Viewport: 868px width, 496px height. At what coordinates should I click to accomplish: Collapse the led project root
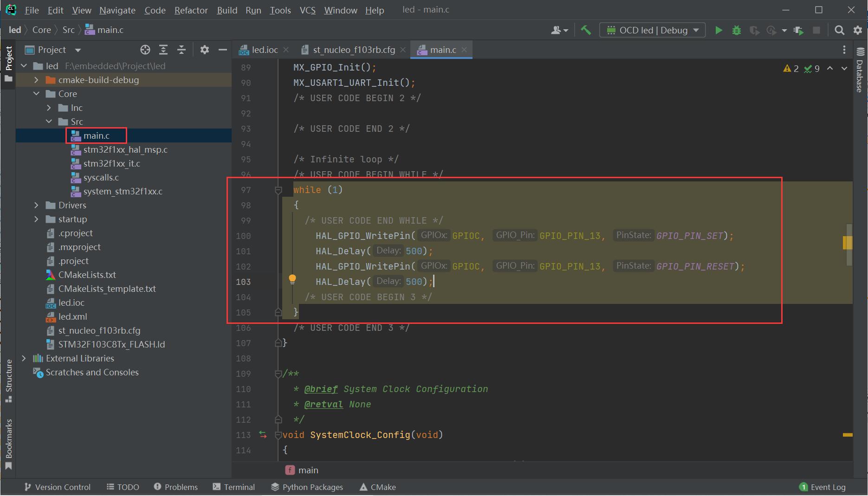click(x=24, y=66)
